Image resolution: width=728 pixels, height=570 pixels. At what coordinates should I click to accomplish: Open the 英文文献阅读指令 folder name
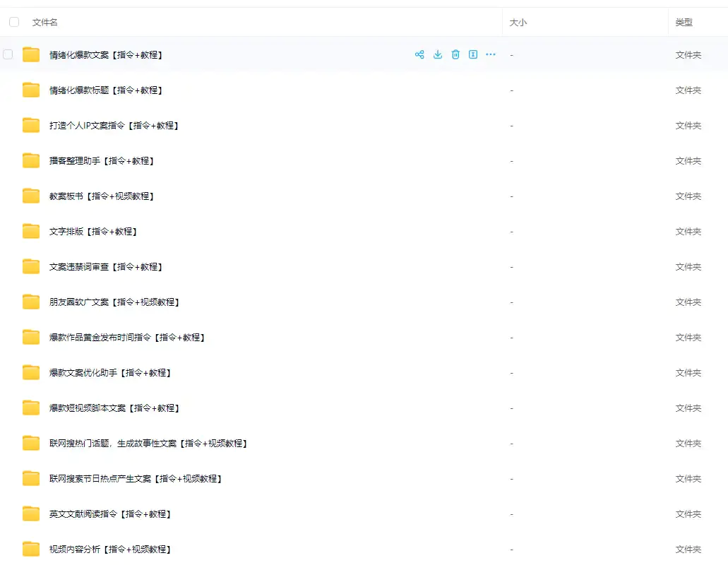[110, 514]
